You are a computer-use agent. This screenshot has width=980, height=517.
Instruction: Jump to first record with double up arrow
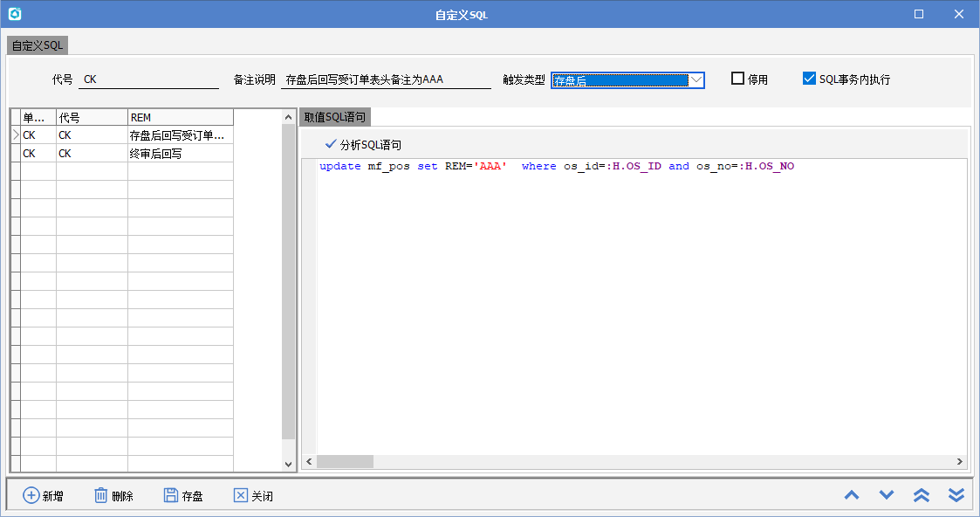pyautogui.click(x=922, y=495)
